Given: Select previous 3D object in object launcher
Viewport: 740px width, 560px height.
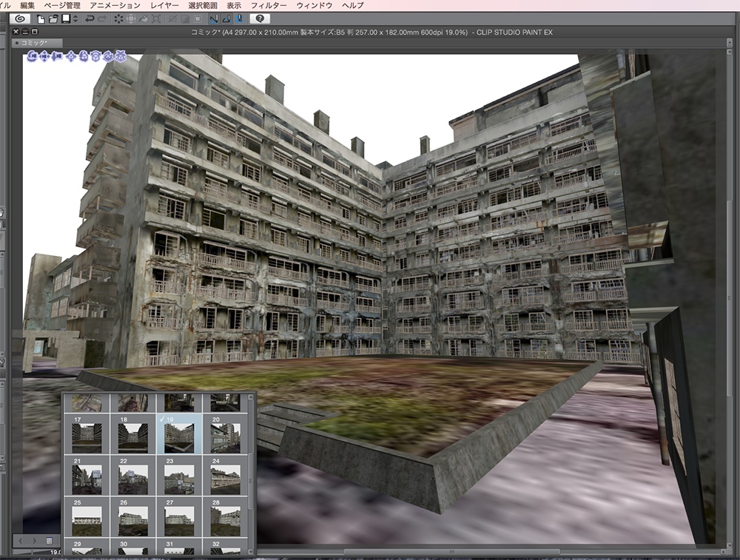Looking at the screenshot, I should (21, 540).
